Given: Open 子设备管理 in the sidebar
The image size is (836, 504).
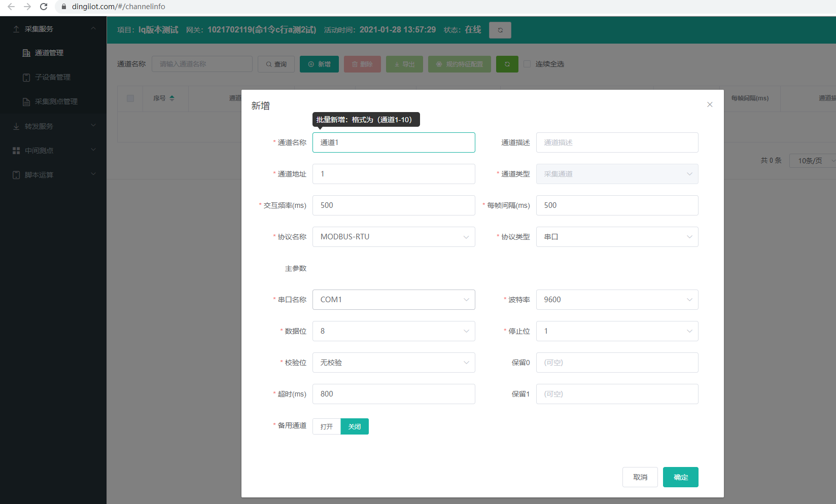Looking at the screenshot, I should coord(53,77).
